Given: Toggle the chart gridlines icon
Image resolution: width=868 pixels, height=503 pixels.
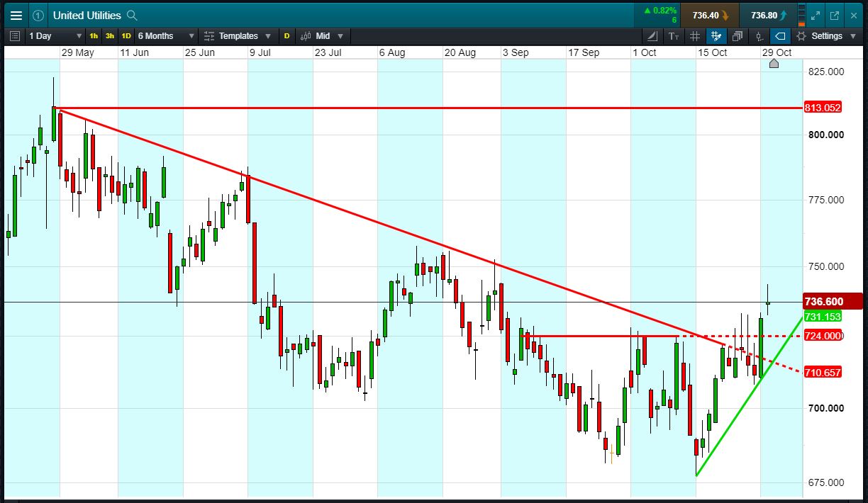Looking at the screenshot, I should [x=695, y=36].
